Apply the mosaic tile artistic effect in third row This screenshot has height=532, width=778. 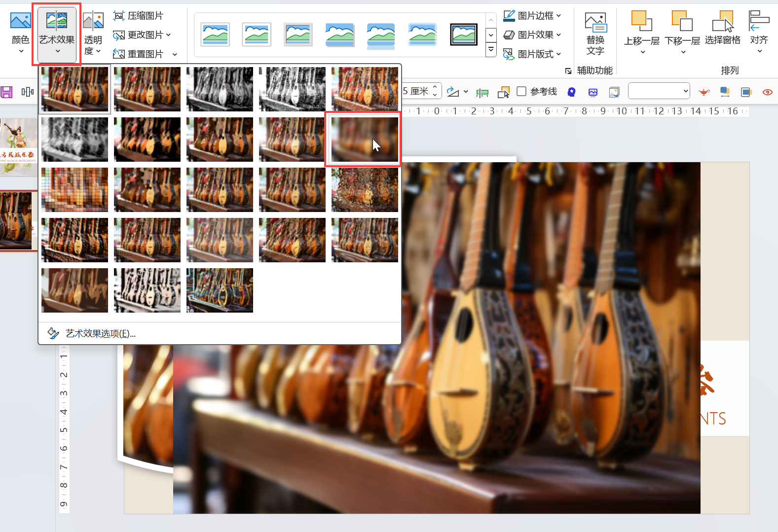[75, 190]
